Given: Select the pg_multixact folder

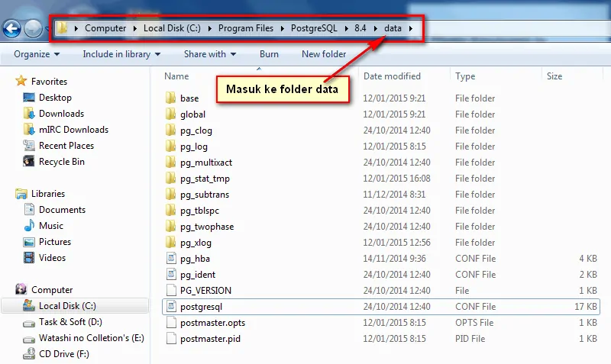Looking at the screenshot, I should pyautogui.click(x=206, y=163).
